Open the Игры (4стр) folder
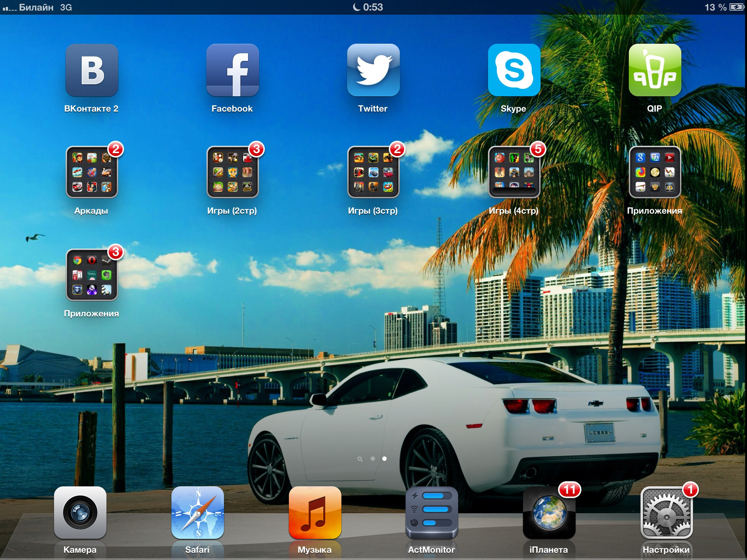 514,172
